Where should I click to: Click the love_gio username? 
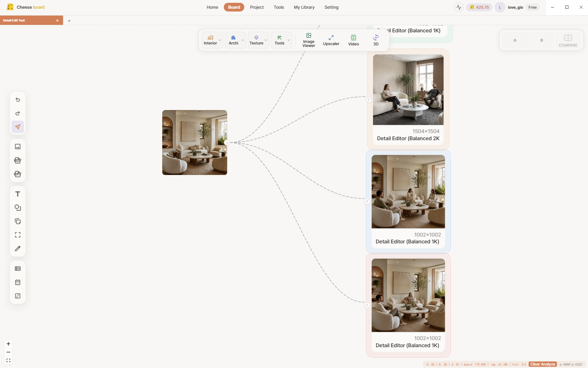click(515, 7)
